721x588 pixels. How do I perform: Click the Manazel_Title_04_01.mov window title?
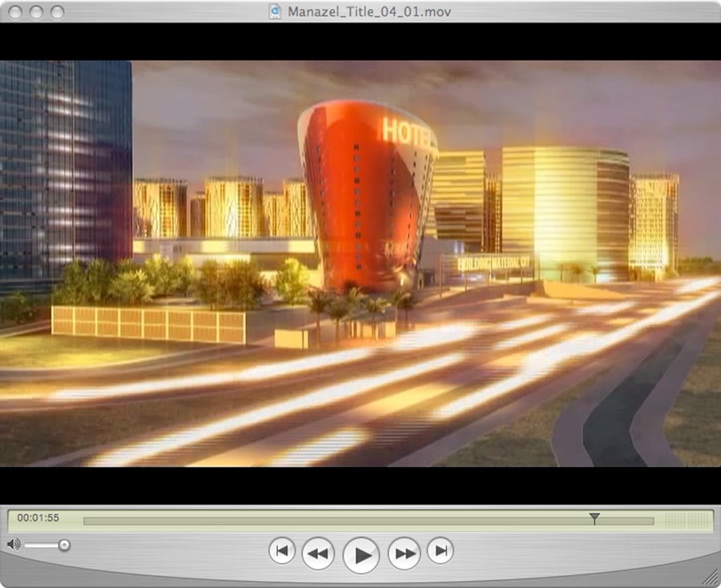click(x=369, y=11)
